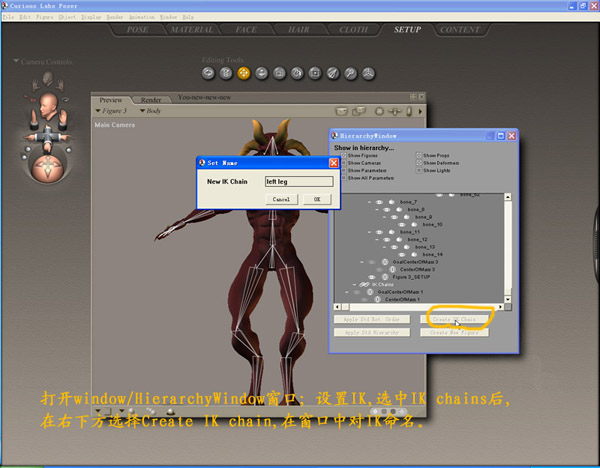Click the Create IK Chain button
This screenshot has height=468, width=600.
[461, 319]
